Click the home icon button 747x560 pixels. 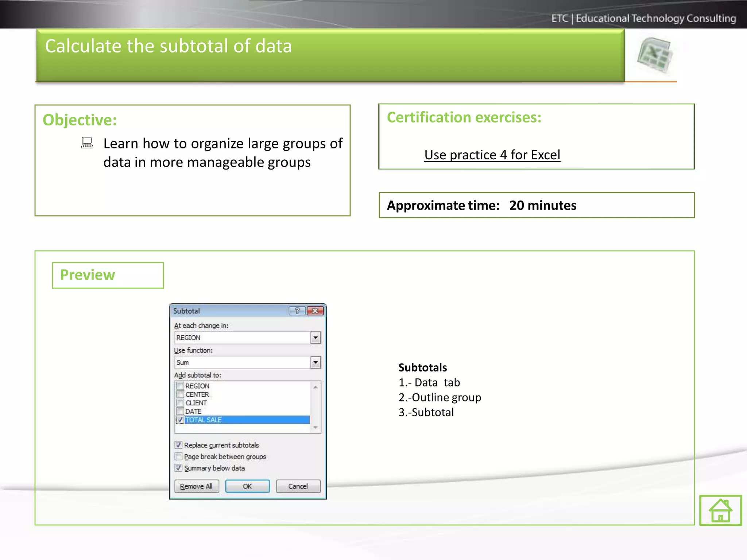[720, 510]
